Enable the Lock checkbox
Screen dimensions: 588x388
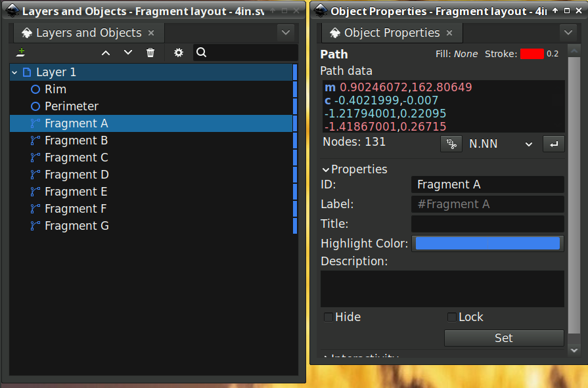tap(451, 316)
